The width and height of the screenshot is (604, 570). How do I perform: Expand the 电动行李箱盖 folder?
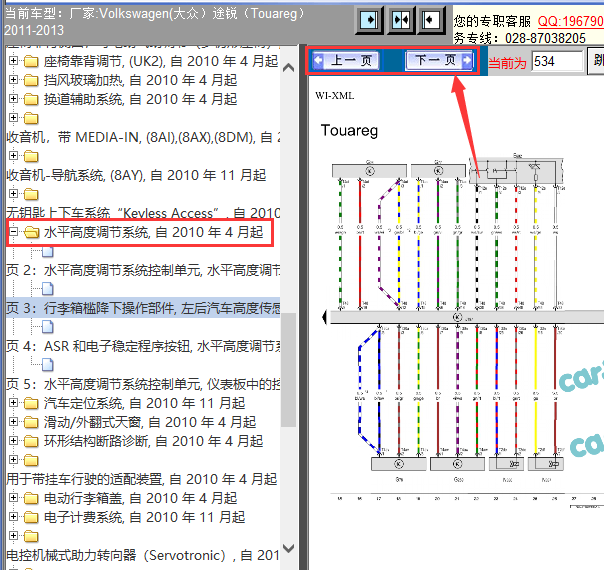click(x=13, y=498)
